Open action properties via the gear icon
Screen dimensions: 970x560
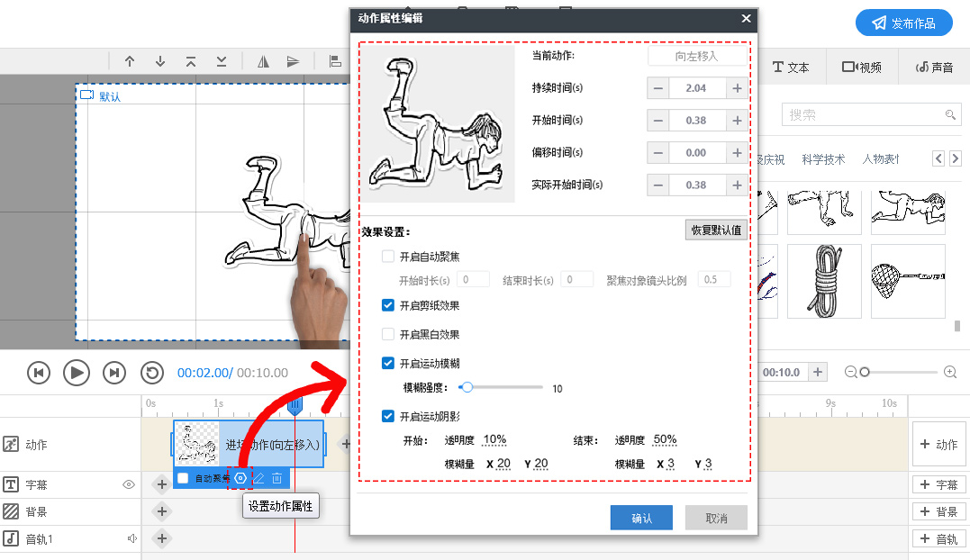pyautogui.click(x=240, y=478)
